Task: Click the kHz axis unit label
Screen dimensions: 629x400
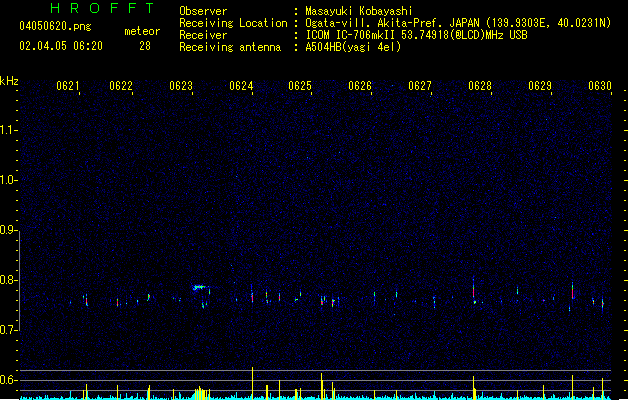Action: (x=9, y=81)
